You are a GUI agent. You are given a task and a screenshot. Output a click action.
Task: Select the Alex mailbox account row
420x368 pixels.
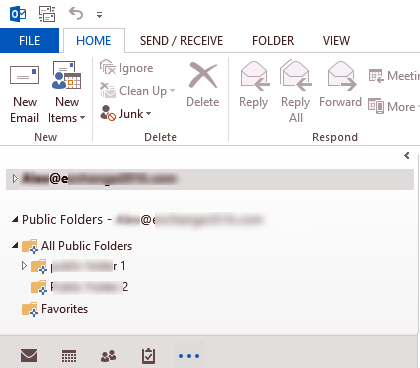click(210, 179)
